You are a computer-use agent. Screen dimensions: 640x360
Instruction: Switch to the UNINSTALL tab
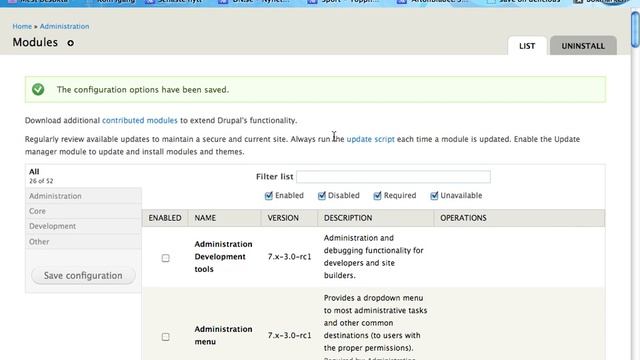pyautogui.click(x=583, y=46)
